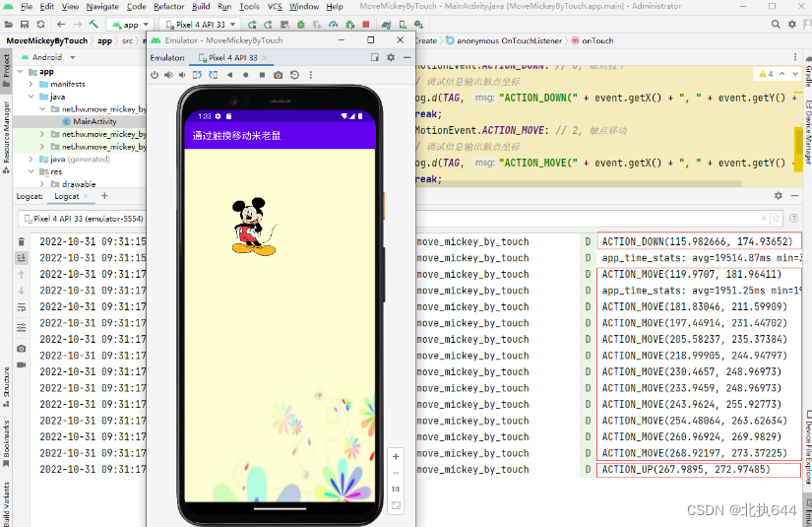Viewport: 812px width, 527px height.
Task: Click the Save All toolbar icon
Action: pyautogui.click(x=25, y=25)
